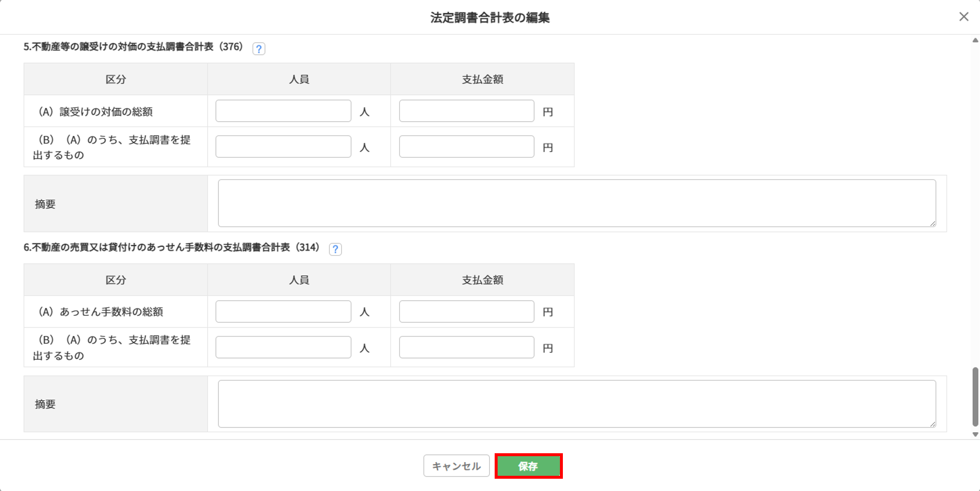Click section 6 label (B) (A)のうち、支払調書を提出するもの
This screenshot has width=980, height=491.
click(x=112, y=348)
